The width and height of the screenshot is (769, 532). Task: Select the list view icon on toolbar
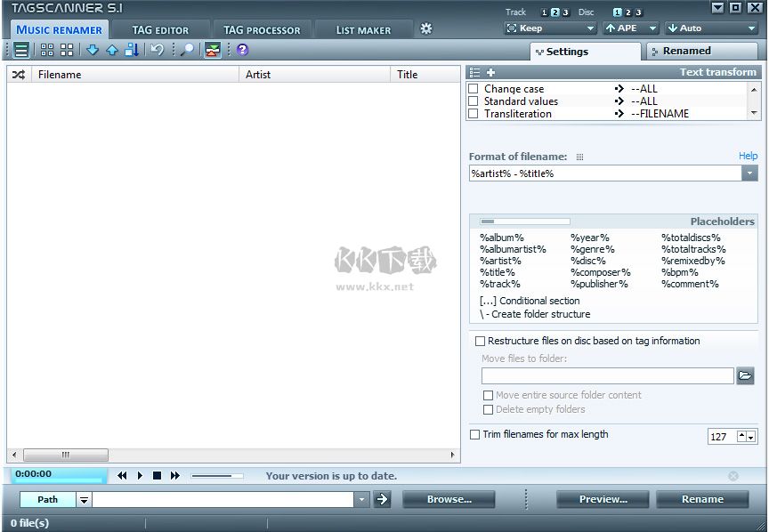point(20,50)
